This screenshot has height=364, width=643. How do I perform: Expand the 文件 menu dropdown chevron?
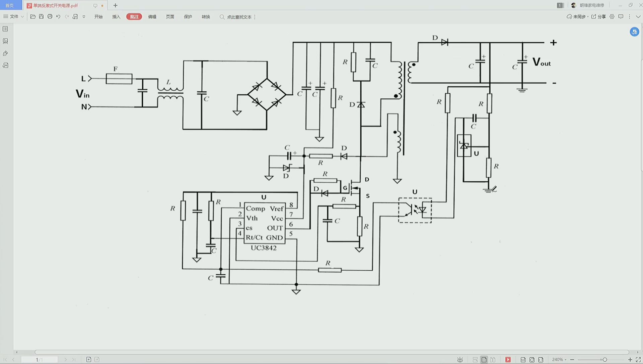[x=22, y=17]
